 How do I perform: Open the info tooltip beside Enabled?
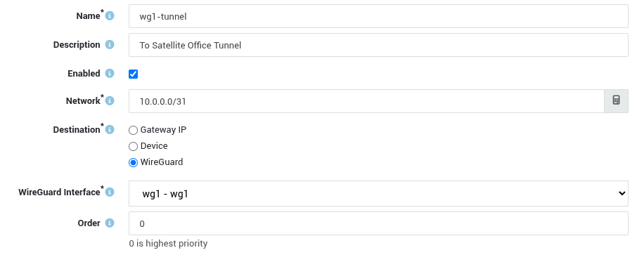(110, 74)
